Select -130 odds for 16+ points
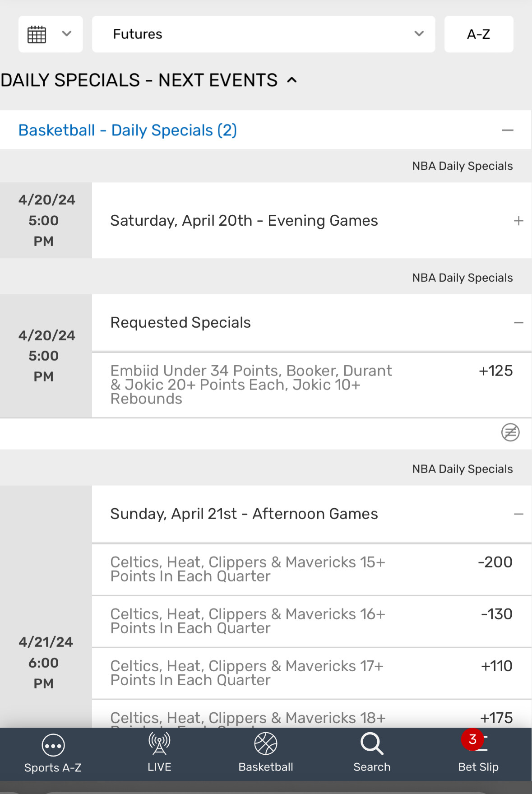 (496, 614)
